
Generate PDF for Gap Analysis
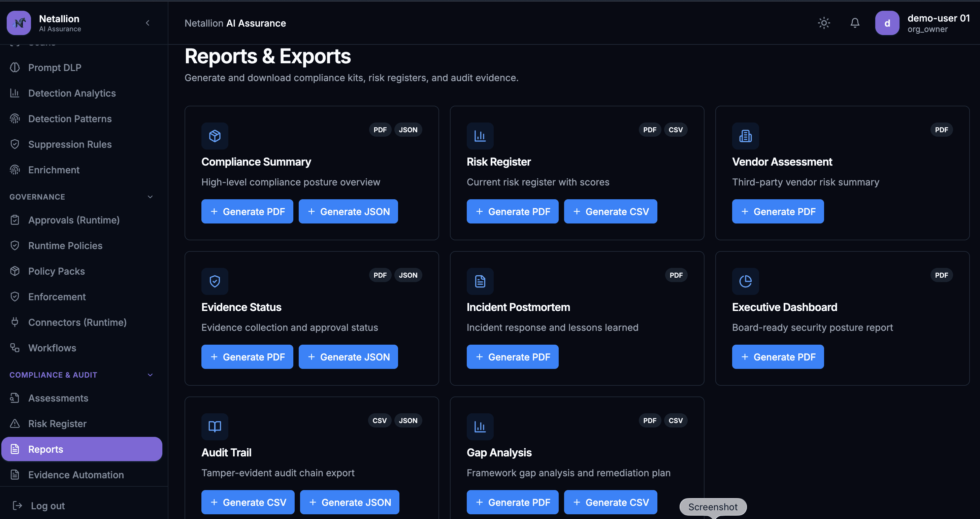pos(513,502)
